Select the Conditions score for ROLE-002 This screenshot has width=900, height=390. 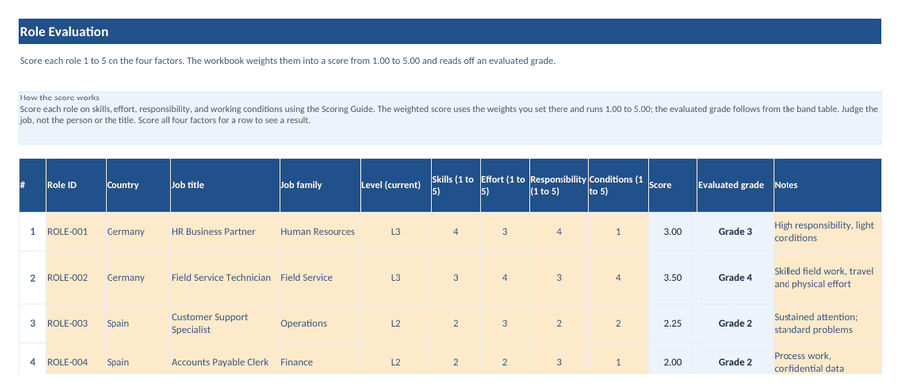[618, 278]
